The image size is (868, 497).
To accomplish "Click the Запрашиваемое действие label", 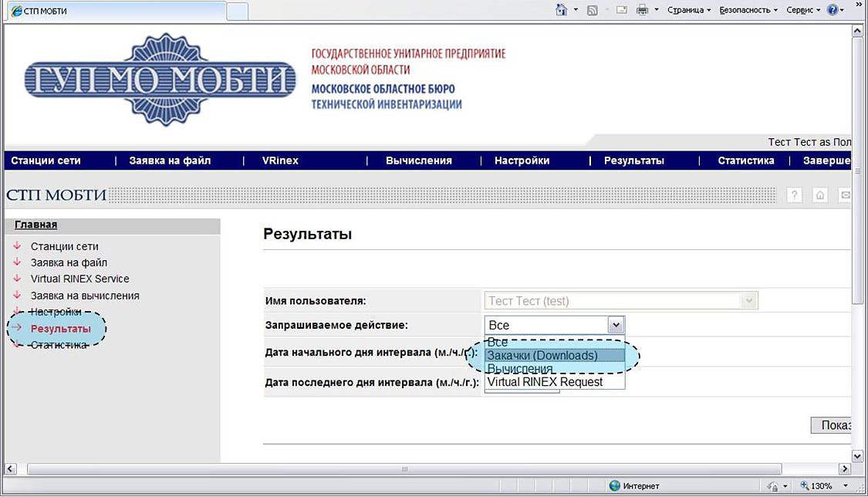I will tap(336, 325).
